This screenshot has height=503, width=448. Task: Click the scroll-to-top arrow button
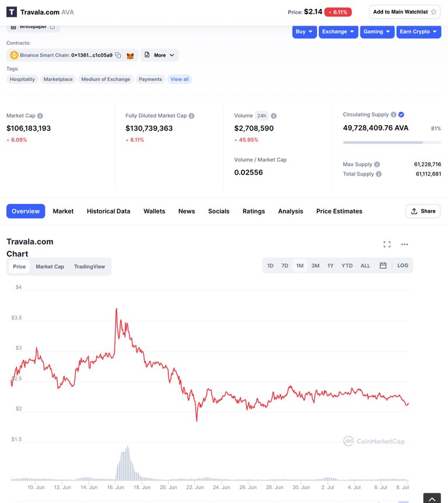432,498
